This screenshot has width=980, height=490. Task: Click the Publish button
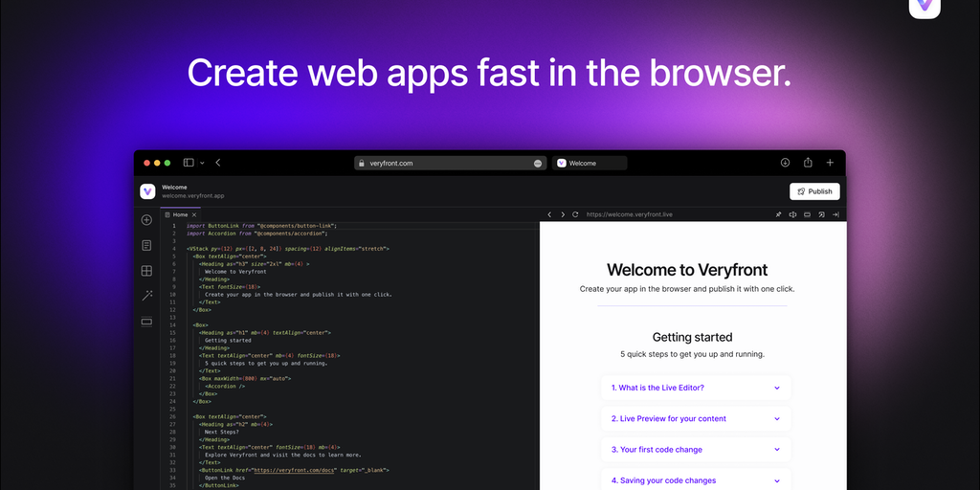(x=814, y=191)
